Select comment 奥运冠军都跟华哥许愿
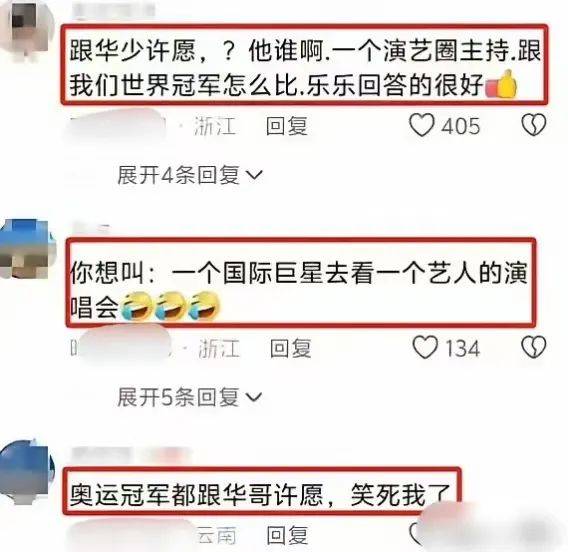The height and width of the screenshot is (552, 568). pos(260,495)
